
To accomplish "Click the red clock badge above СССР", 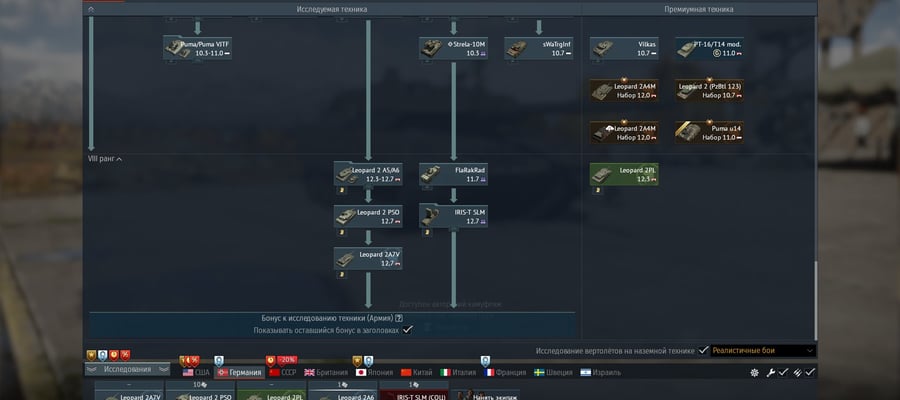I will click(x=270, y=360).
